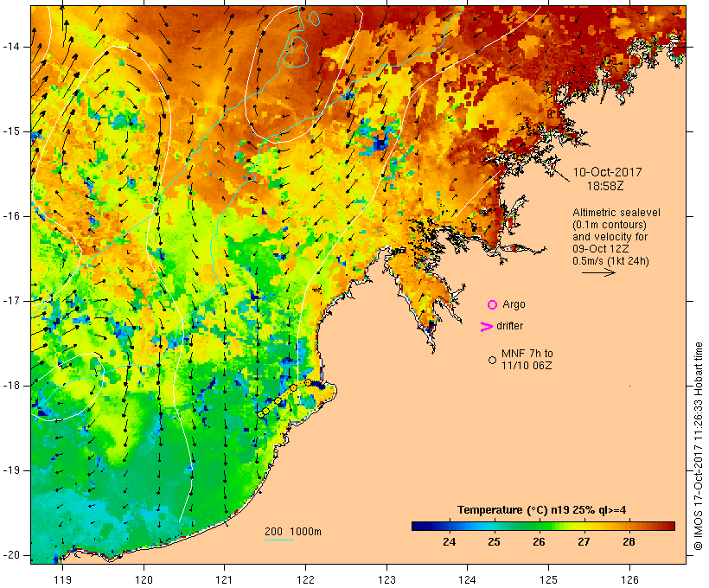Click the magenta drifter arrowhead legend symbol
Image resolution: width=709 pixels, height=588 pixels.
(486, 327)
